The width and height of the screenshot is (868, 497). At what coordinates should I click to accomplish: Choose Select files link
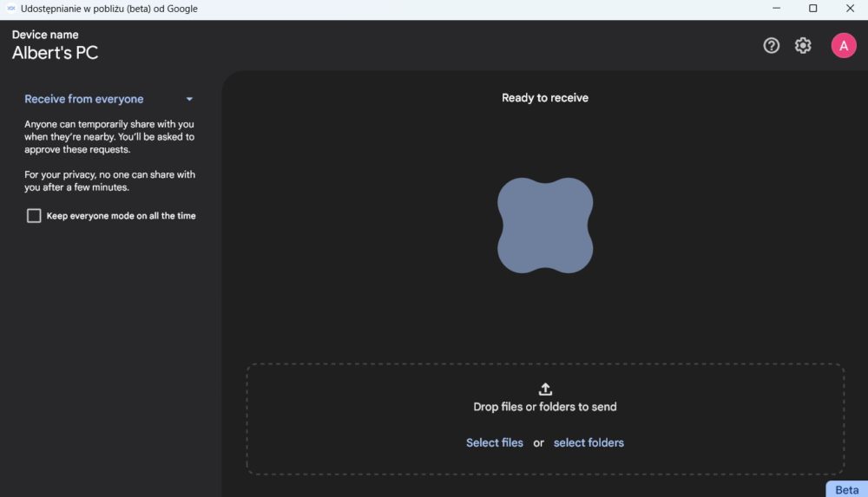point(495,442)
